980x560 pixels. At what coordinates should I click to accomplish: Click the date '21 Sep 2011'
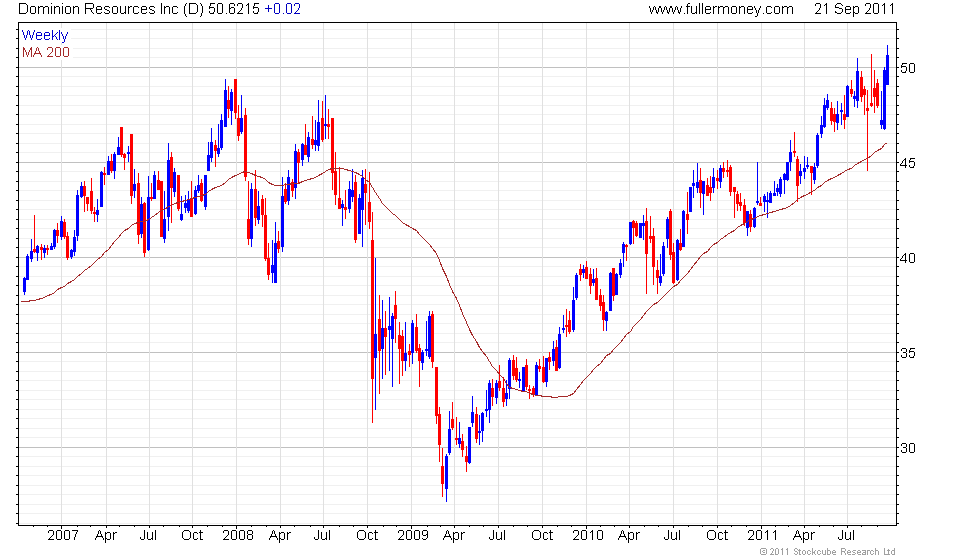tap(854, 9)
